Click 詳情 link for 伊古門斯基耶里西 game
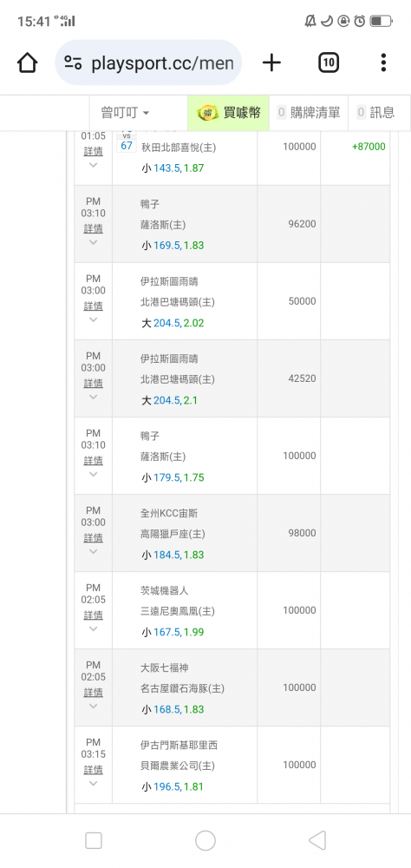 (x=93, y=769)
